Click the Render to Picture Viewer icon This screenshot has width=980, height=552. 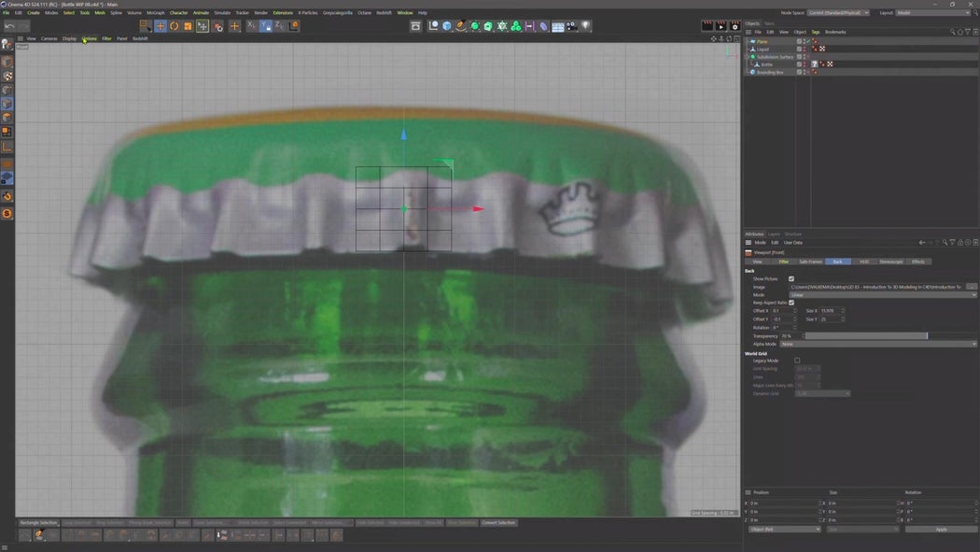pos(721,25)
